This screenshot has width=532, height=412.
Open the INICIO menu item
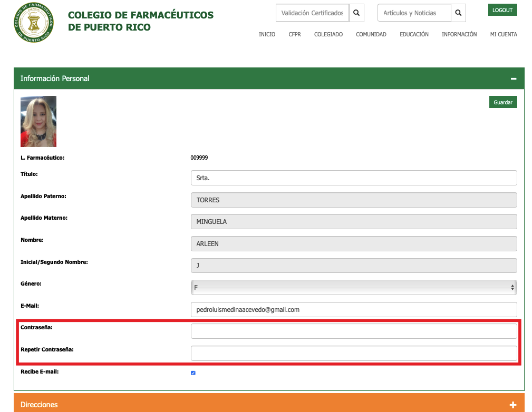pyautogui.click(x=267, y=34)
